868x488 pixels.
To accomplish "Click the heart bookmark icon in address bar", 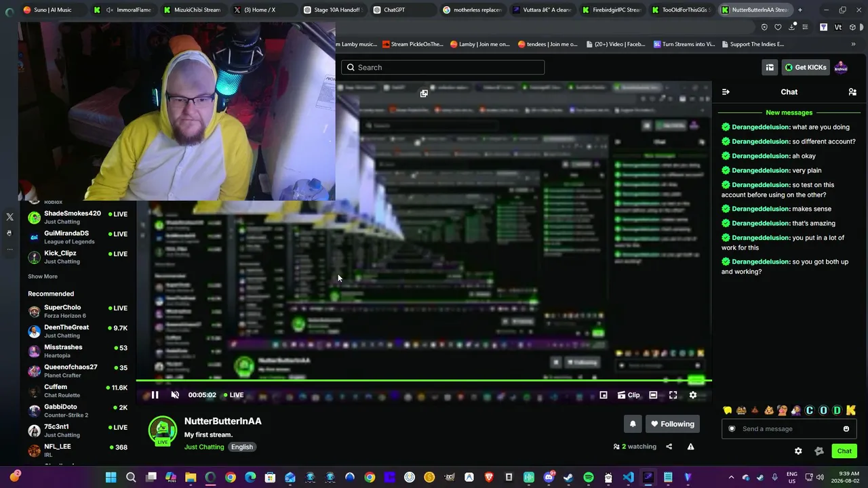I will 778,27.
